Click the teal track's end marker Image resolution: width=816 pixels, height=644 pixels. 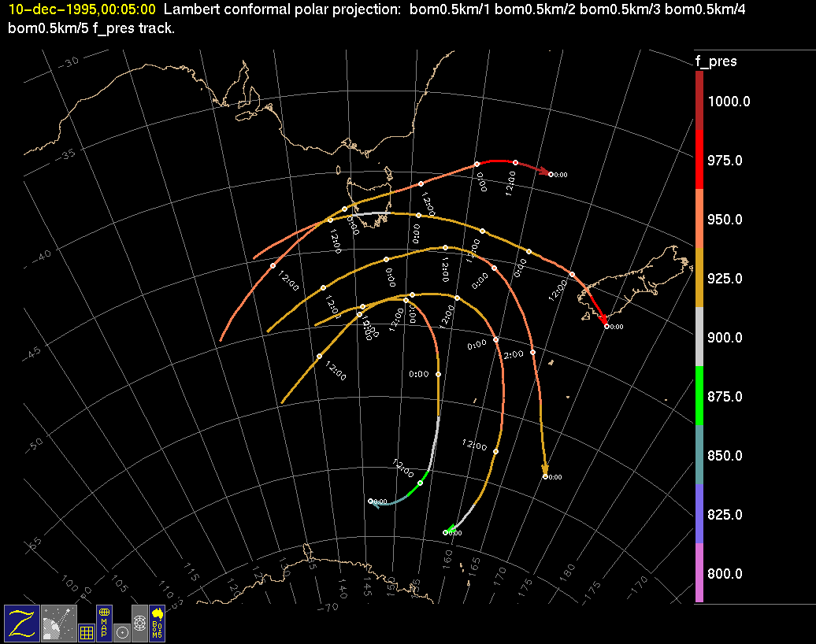coord(371,501)
